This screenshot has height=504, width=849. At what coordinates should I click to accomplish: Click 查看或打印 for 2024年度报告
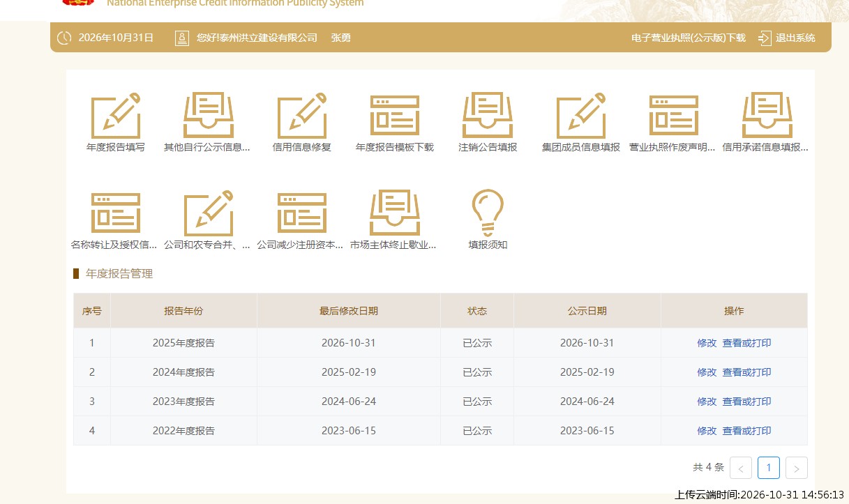[x=746, y=372]
